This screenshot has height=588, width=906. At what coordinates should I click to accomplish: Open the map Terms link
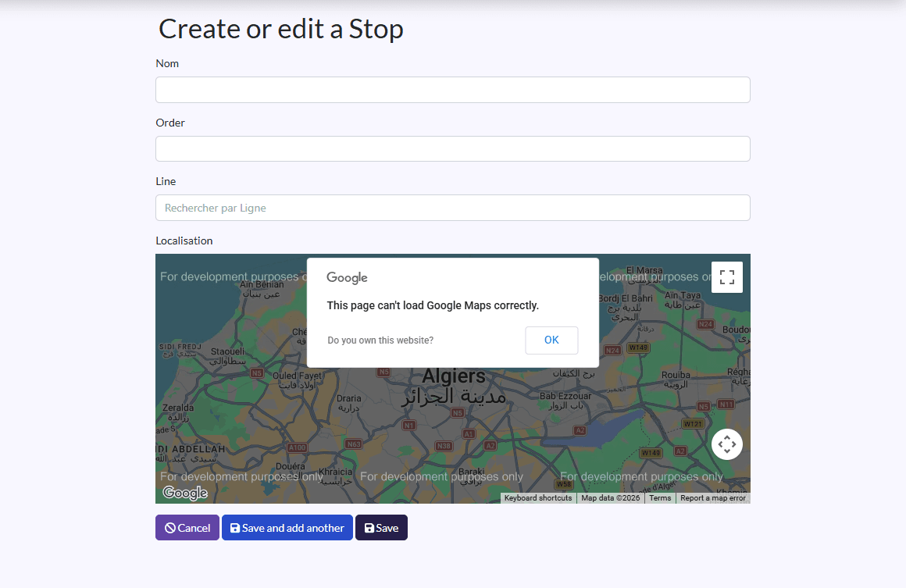pos(660,498)
